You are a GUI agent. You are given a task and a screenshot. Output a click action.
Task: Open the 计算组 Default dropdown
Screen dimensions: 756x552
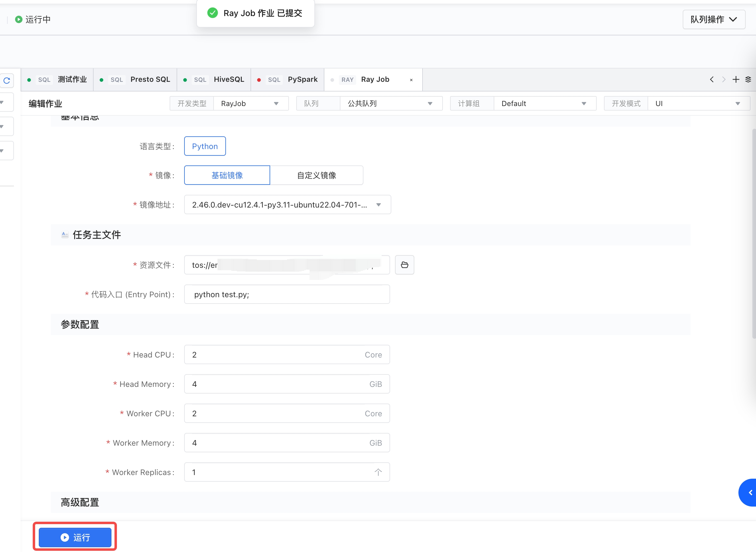544,104
